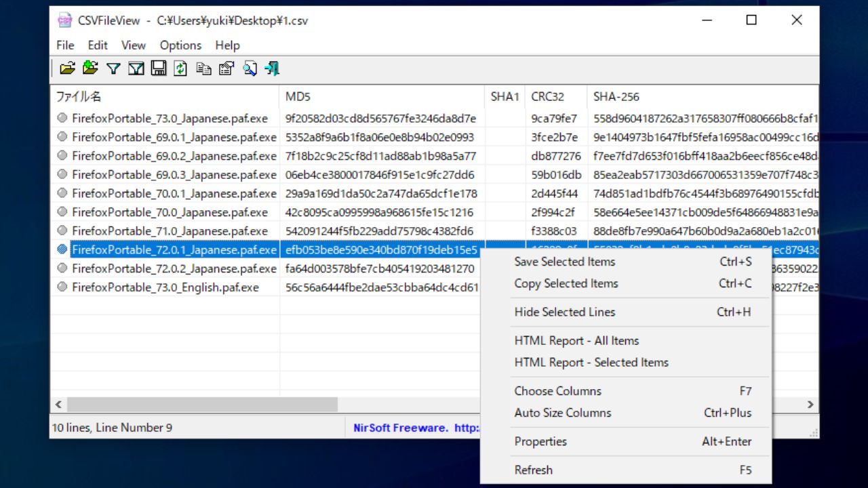This screenshot has height=488, width=868.
Task: Click the row icon beside FirefoxPortable_73.0_English.paf.exe
Action: 62,287
